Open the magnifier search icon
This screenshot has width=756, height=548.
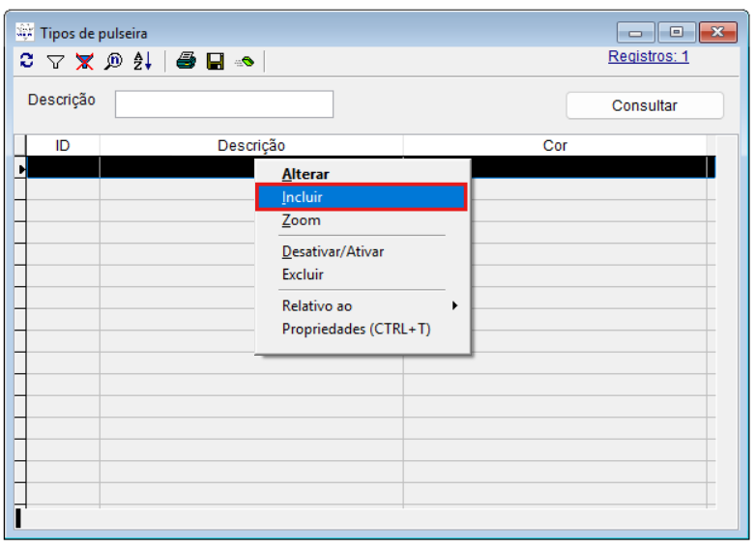coord(113,61)
